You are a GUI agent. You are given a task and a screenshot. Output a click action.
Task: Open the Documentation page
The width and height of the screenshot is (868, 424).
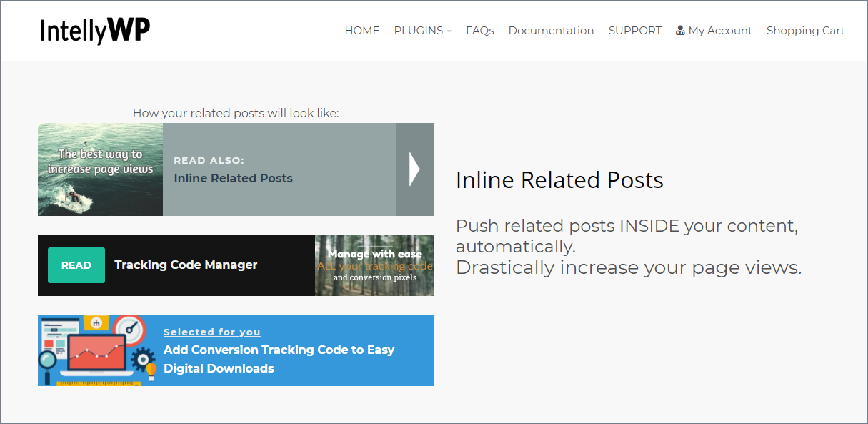(551, 31)
